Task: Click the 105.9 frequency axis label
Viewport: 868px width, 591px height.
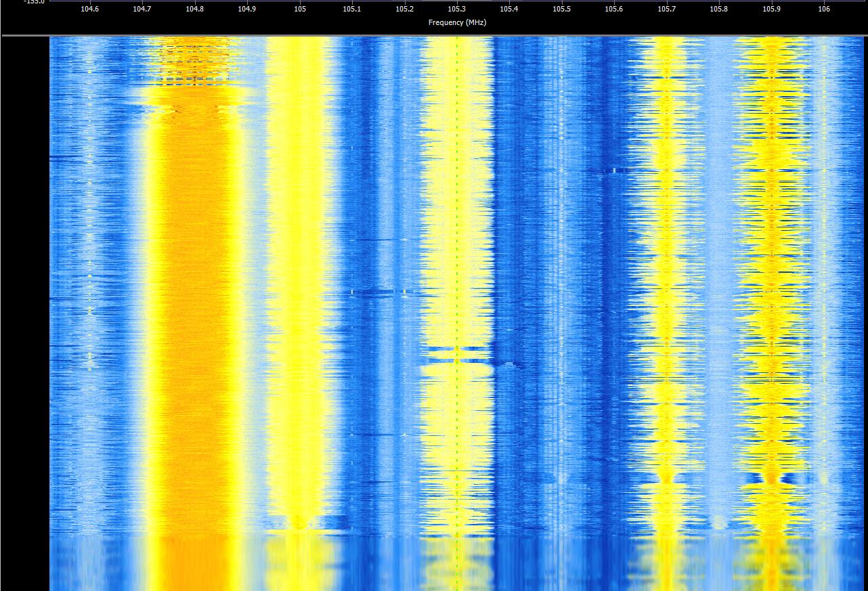Action: pos(771,9)
